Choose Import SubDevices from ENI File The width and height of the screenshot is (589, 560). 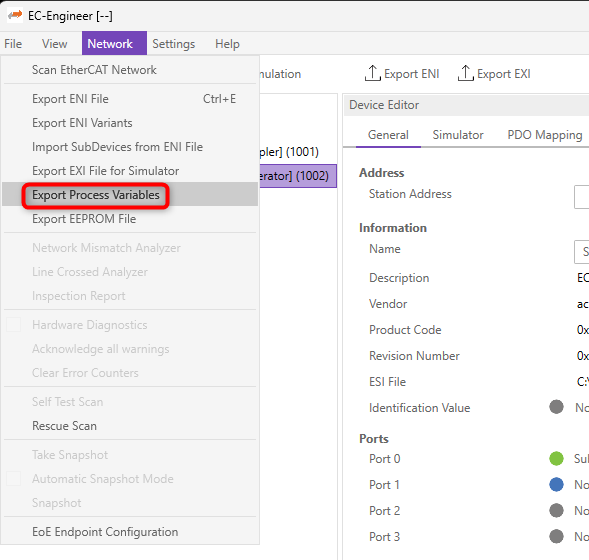pos(130,147)
